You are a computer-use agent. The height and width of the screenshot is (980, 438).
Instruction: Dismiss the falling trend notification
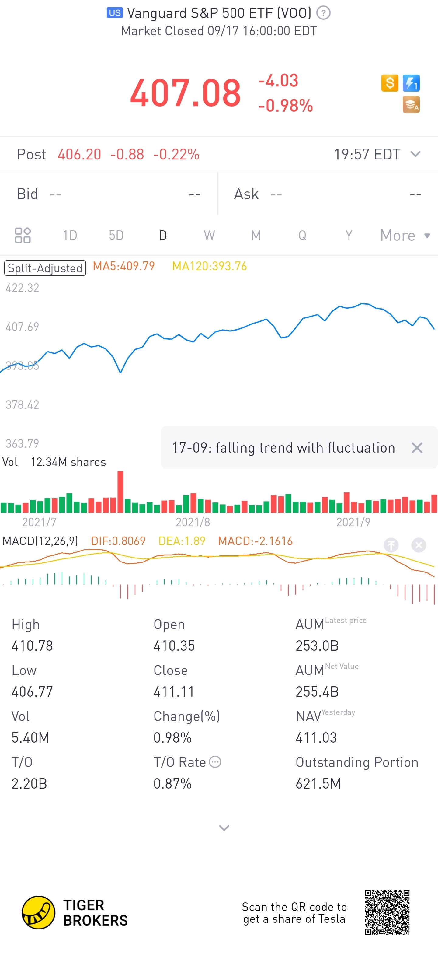coord(417,448)
